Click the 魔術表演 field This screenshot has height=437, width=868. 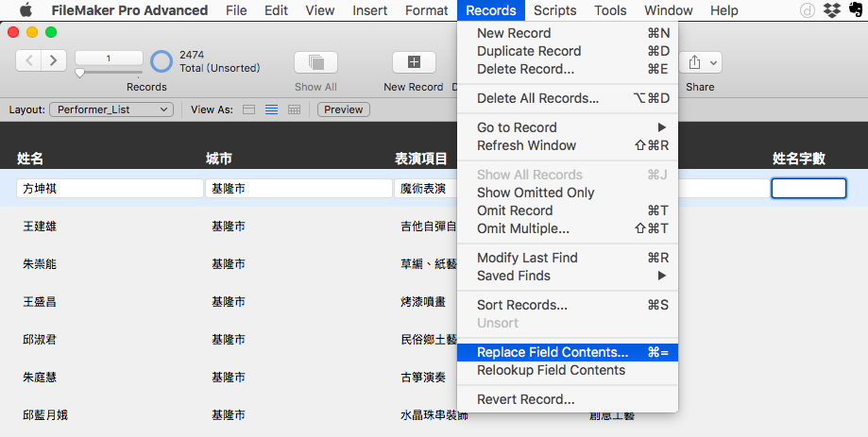tap(425, 189)
